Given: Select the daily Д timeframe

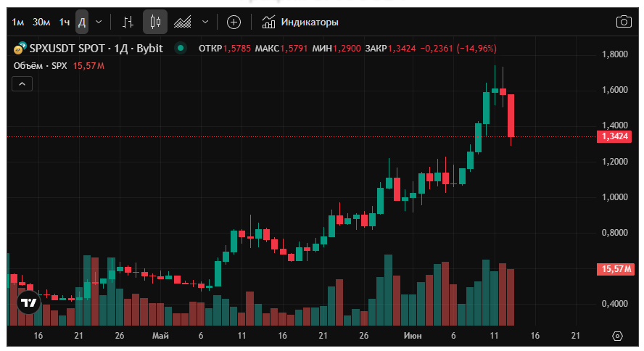Looking at the screenshot, I should click(x=82, y=22).
